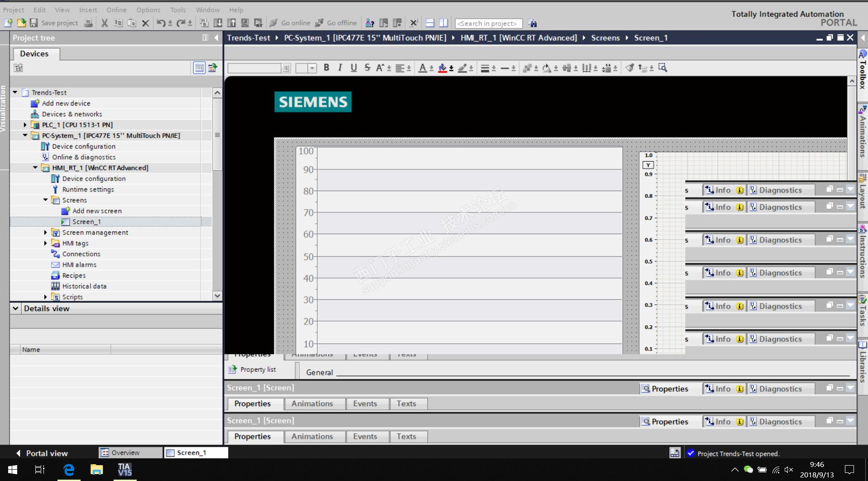Open the Options menu

tap(148, 10)
